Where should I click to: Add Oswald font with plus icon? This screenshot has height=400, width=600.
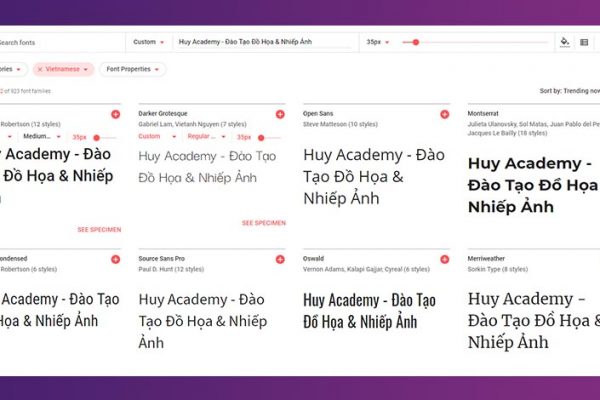pos(445,259)
